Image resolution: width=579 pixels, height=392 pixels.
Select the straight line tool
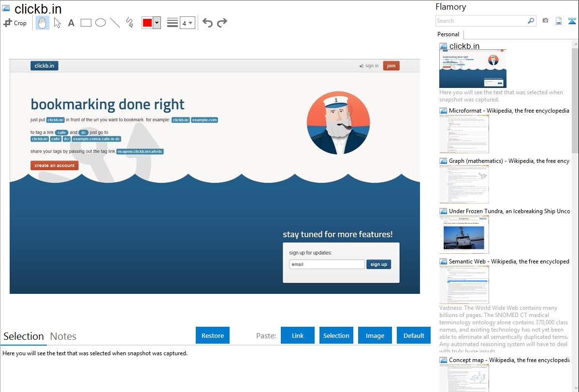coord(115,23)
